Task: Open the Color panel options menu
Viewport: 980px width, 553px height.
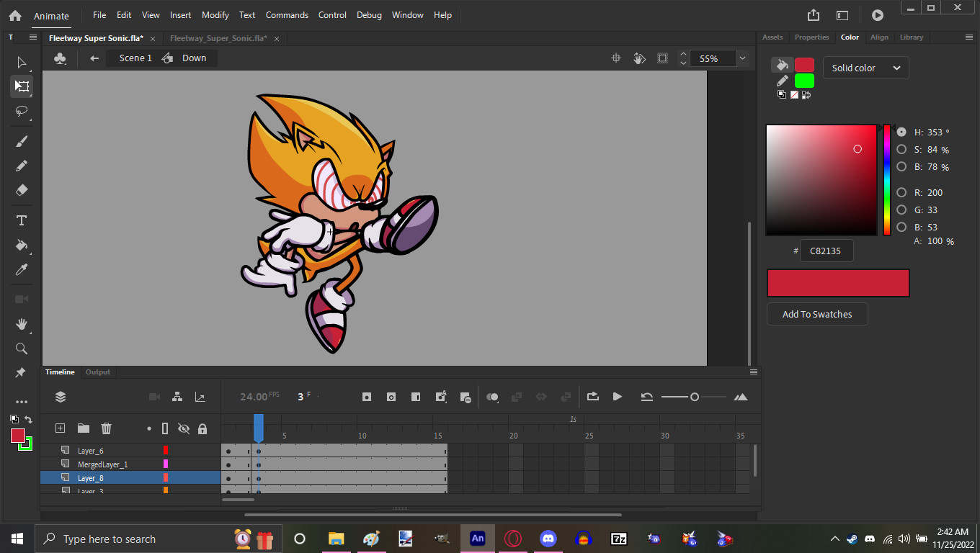Action: 969,37
